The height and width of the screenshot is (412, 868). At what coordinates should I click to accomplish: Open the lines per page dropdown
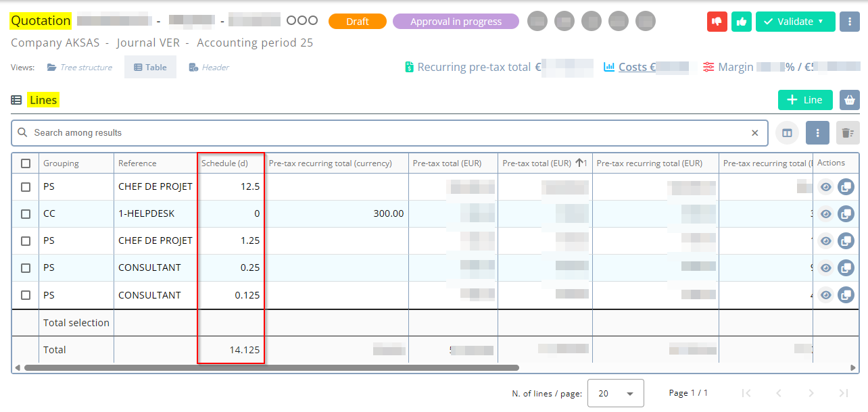(x=615, y=393)
